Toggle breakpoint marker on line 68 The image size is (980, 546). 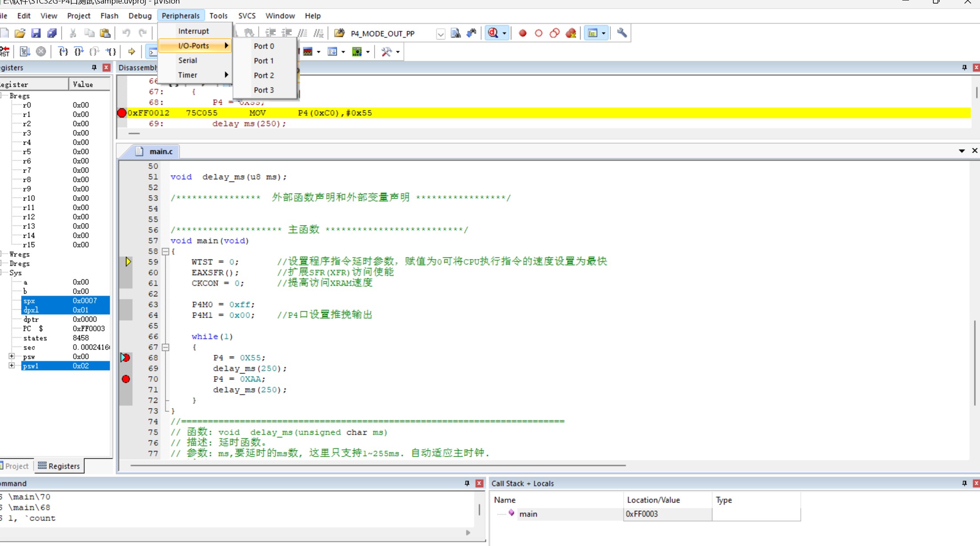point(126,358)
